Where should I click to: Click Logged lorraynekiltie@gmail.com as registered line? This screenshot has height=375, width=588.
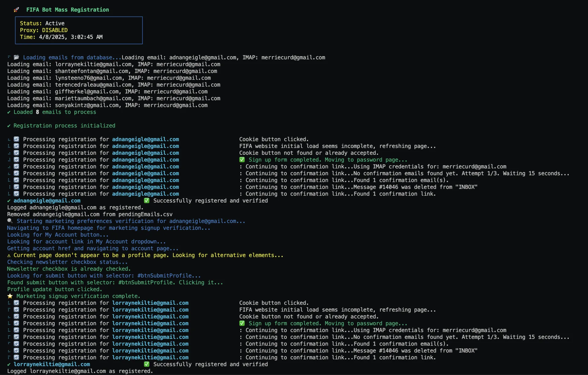(x=80, y=371)
